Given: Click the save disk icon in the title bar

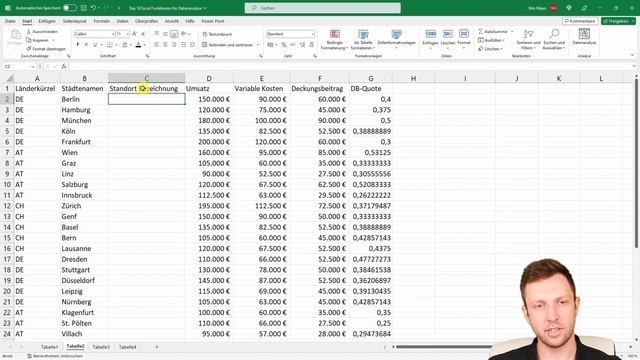Looking at the screenshot, I should (84, 8).
